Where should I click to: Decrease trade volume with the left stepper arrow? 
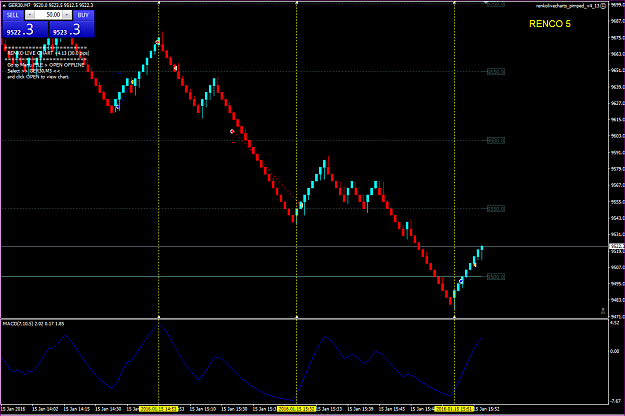(x=30, y=15)
